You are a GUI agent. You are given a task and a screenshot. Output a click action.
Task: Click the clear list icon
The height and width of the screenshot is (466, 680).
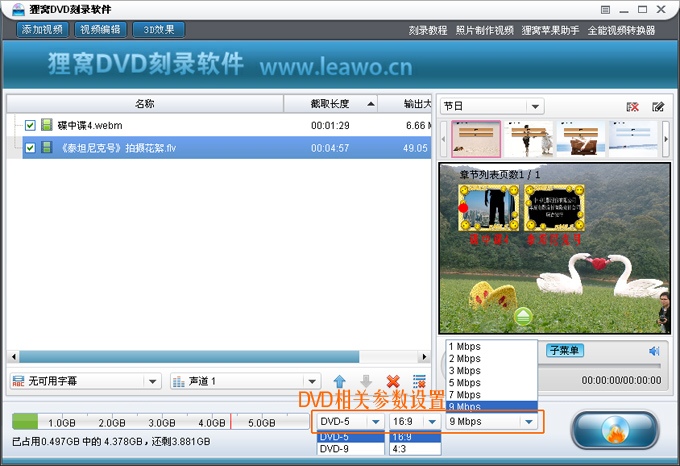pos(419,381)
